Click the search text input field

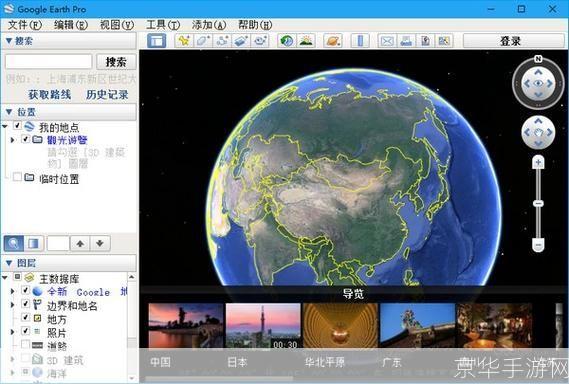[49, 61]
